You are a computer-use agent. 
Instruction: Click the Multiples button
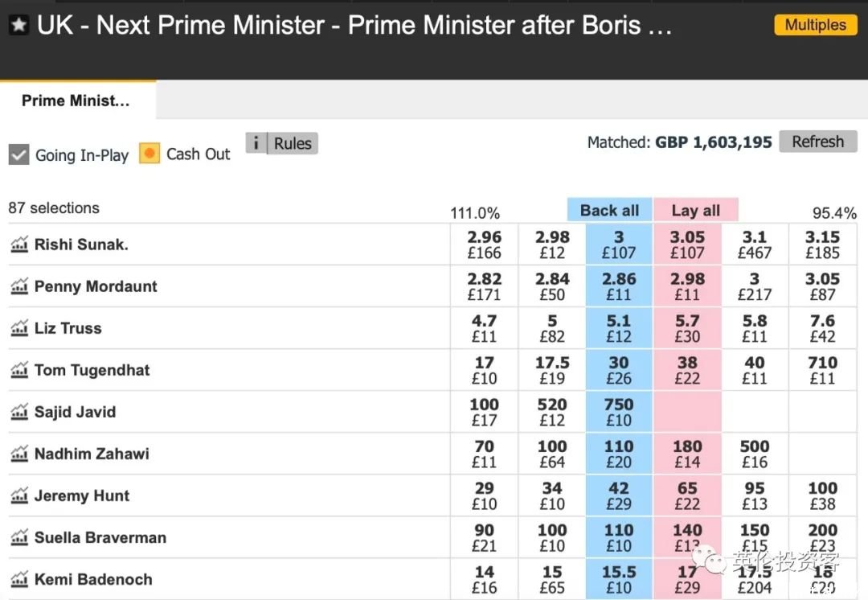coord(816,25)
